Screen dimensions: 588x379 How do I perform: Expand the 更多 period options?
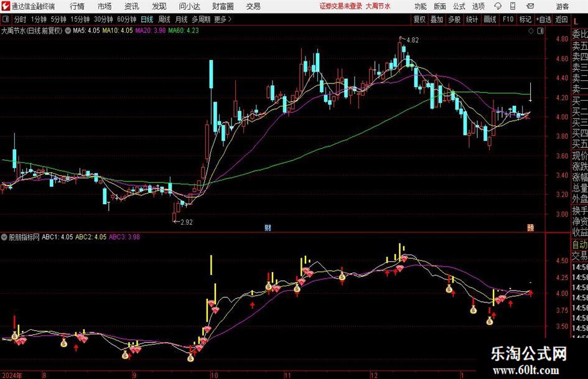223,19
